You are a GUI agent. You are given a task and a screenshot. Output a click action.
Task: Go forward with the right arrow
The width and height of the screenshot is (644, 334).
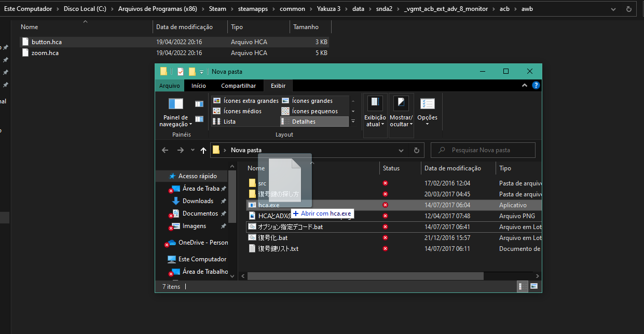[x=181, y=150]
